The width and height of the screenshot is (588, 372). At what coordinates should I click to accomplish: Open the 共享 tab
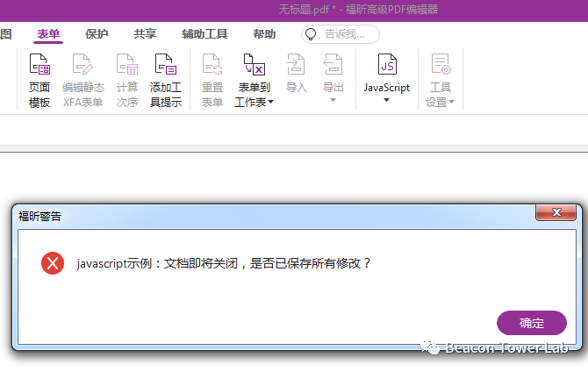(x=145, y=34)
